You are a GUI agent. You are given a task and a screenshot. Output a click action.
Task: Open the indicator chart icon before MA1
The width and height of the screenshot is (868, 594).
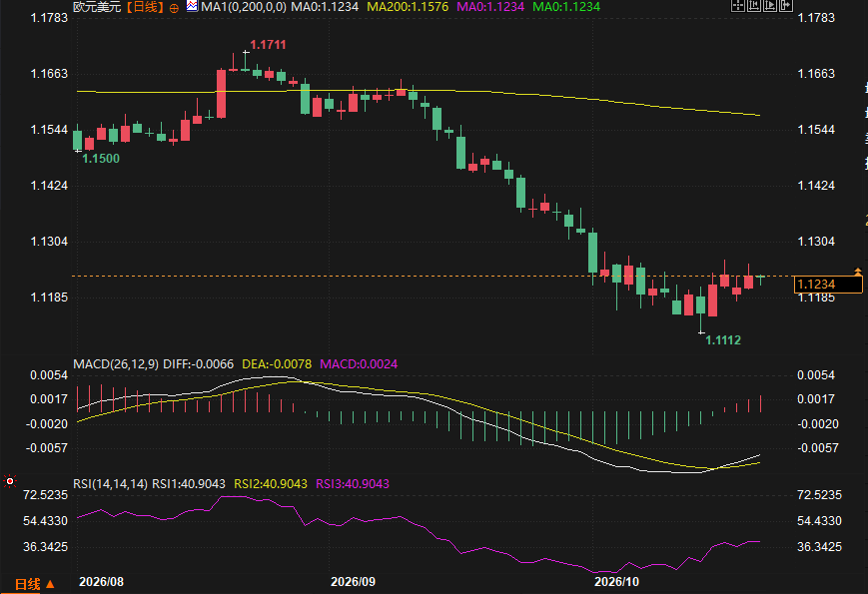pos(192,7)
